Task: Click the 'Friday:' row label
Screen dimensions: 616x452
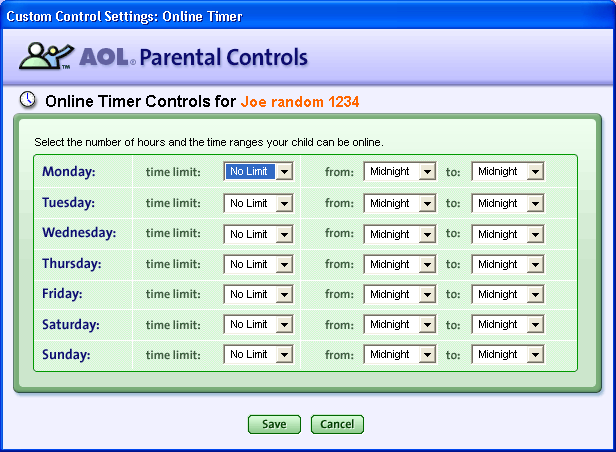Action: point(62,294)
